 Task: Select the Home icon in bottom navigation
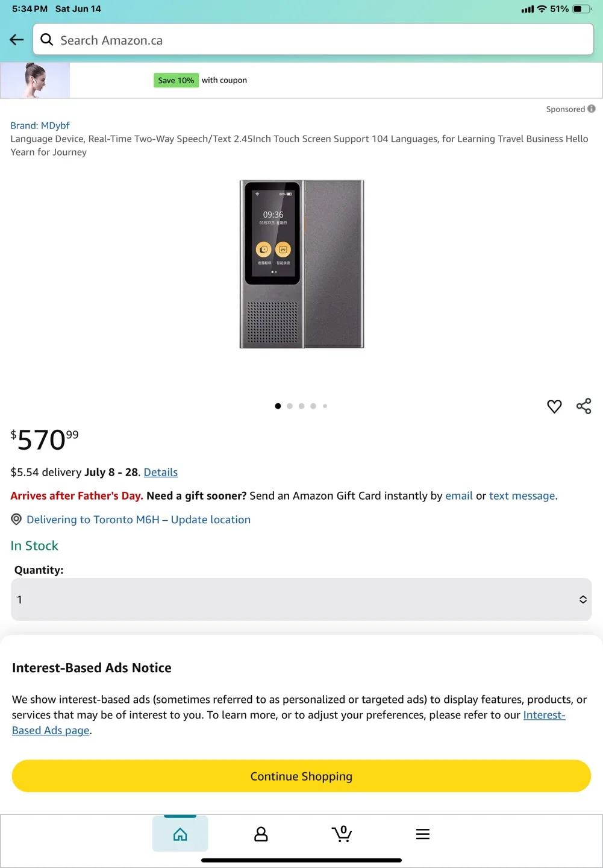tap(180, 834)
